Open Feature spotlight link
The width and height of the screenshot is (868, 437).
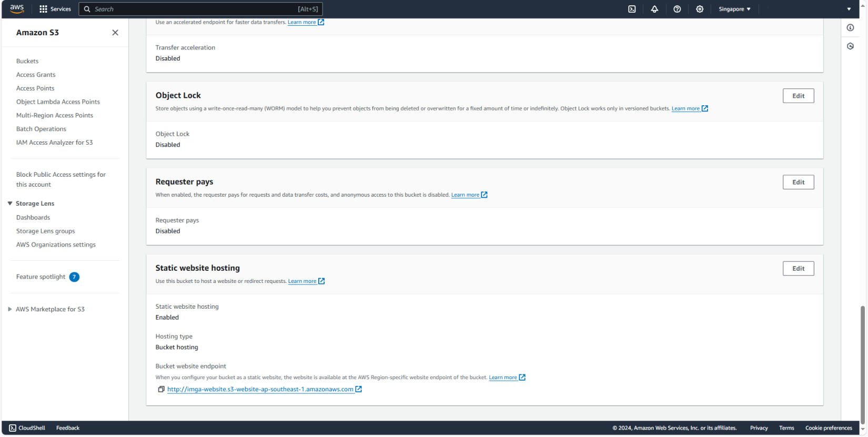[41, 277]
